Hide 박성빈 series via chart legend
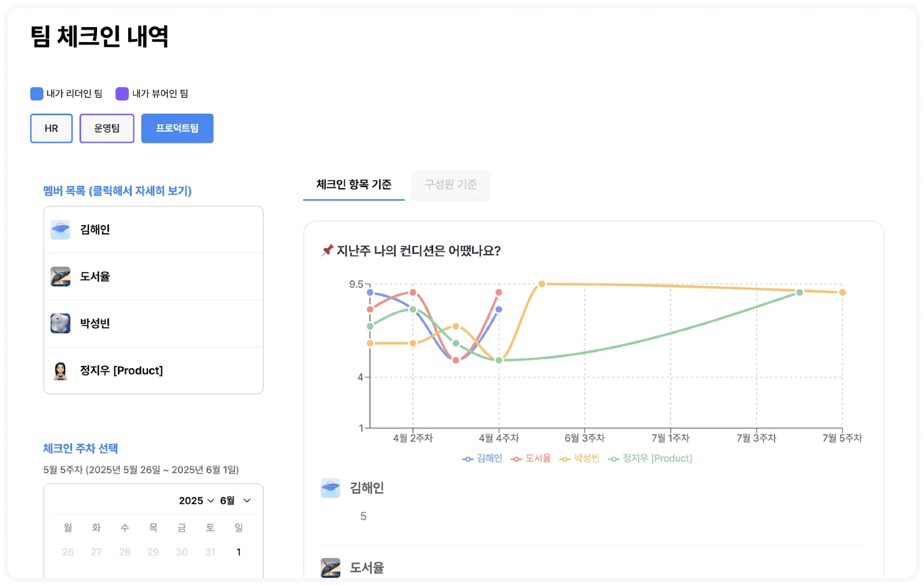924x586 pixels. pos(579,458)
